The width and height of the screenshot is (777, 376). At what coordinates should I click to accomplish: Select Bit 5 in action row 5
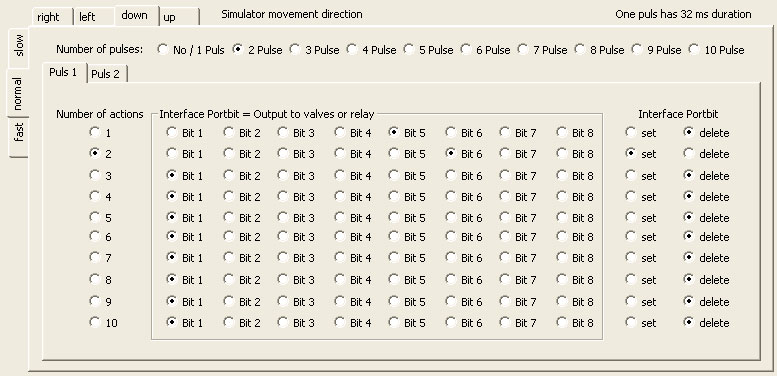(x=394, y=217)
